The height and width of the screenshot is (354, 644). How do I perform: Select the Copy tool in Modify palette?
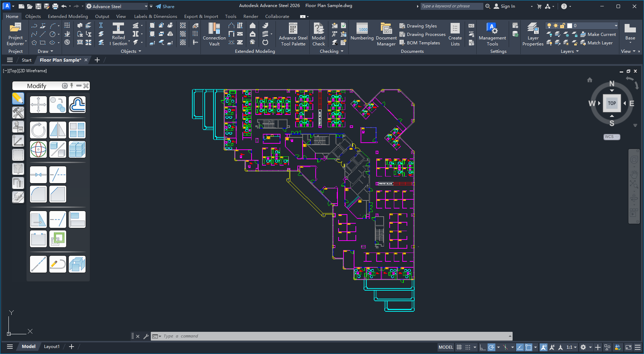click(58, 105)
